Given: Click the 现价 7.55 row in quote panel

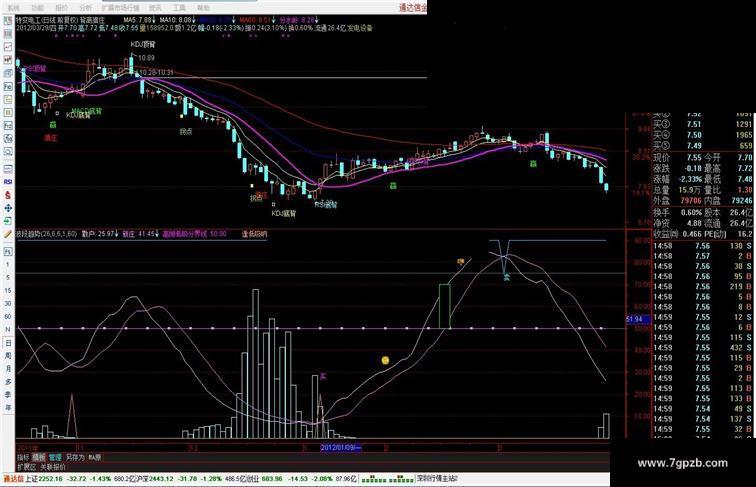Looking at the screenshot, I should tap(677, 158).
